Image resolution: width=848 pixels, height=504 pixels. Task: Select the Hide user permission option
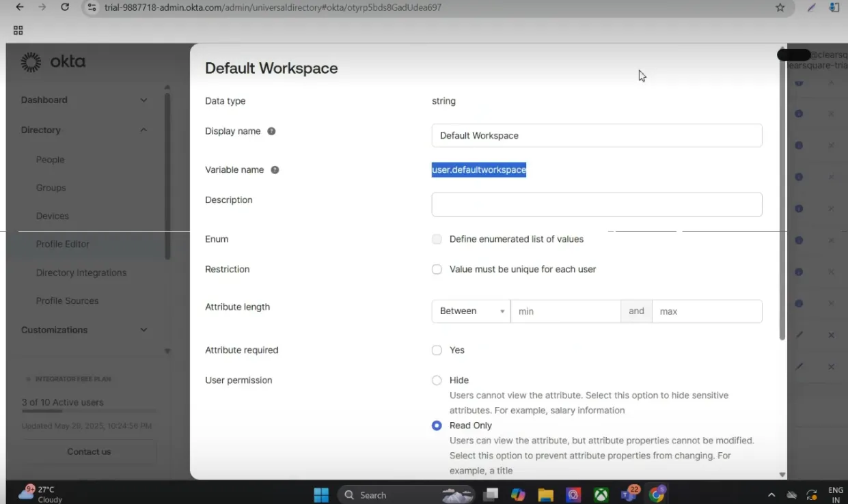(437, 380)
